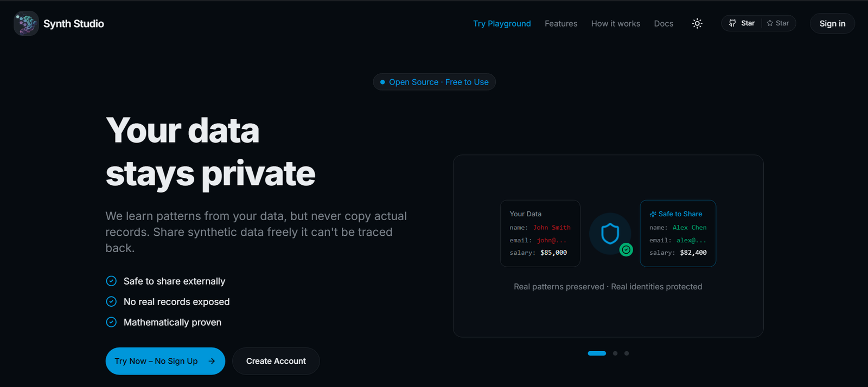Click the Synth Studio logo icon
Screen dimensions: 868x387
tap(26, 23)
